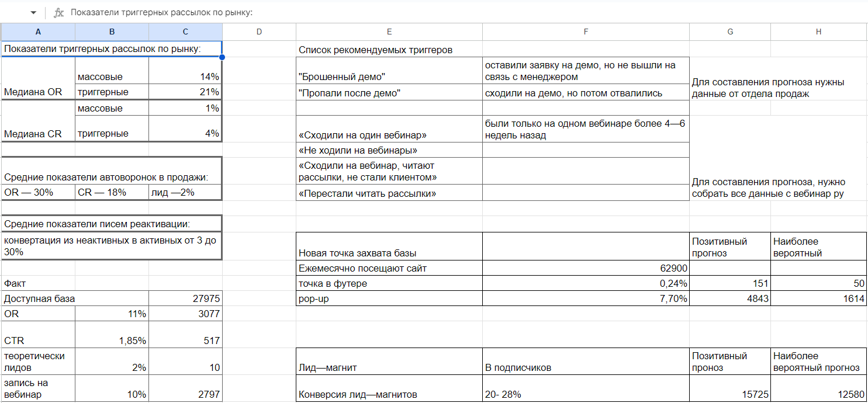Screen dimensions: 868x403
Task: Select the cell containing 62900 site visitors
Action: pos(586,269)
